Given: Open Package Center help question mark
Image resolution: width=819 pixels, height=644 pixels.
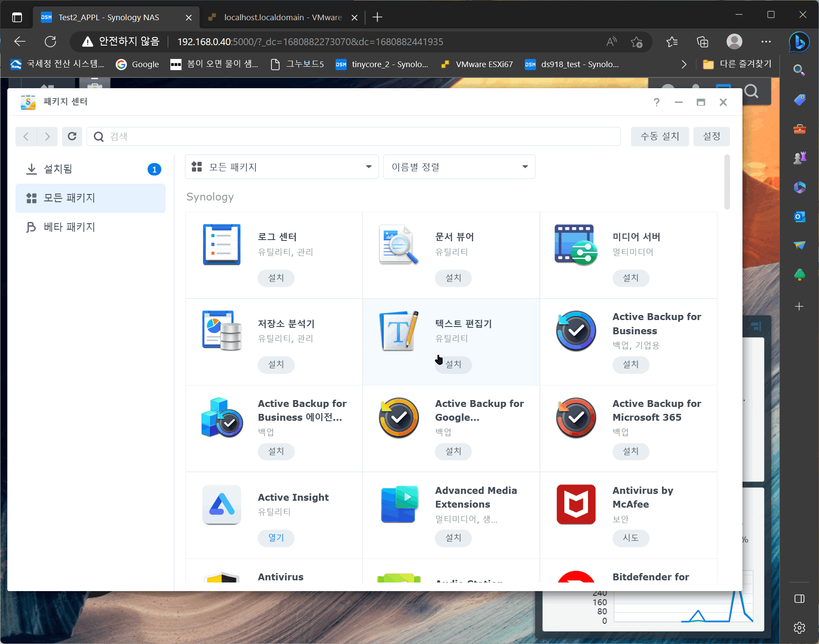Looking at the screenshot, I should [656, 102].
